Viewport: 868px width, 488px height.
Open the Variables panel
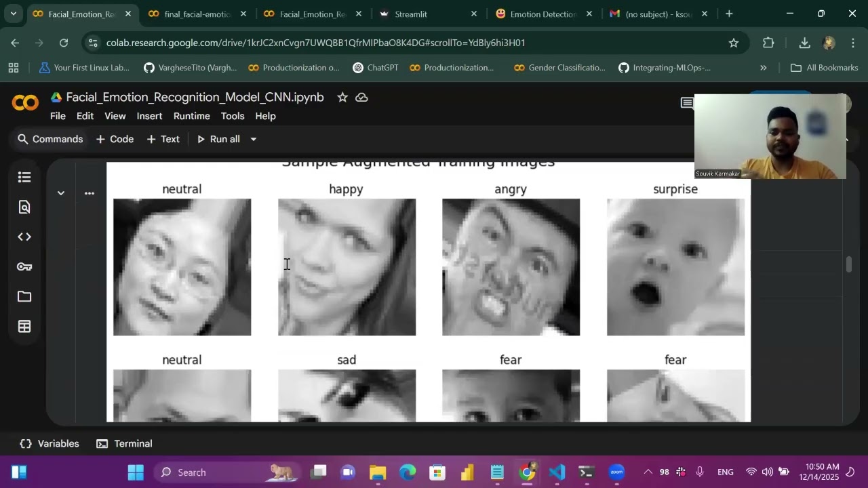[x=50, y=444]
